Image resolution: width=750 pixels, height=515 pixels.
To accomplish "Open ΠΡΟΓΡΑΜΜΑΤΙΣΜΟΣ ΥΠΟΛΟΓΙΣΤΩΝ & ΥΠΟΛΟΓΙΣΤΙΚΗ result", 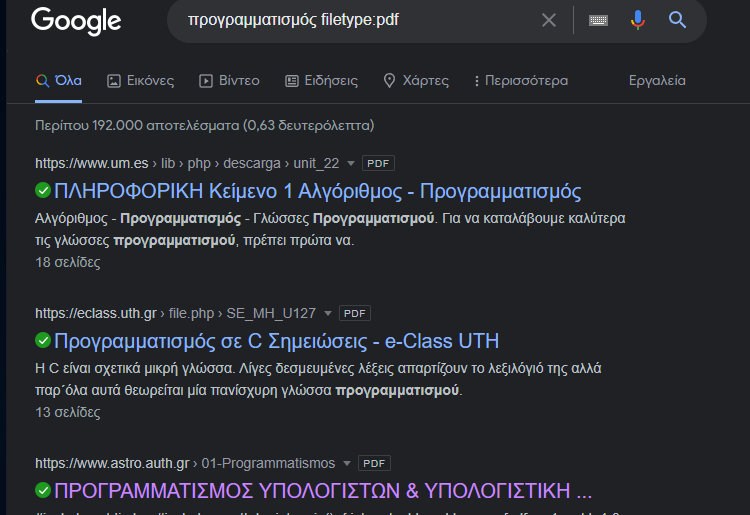I will click(323, 491).
